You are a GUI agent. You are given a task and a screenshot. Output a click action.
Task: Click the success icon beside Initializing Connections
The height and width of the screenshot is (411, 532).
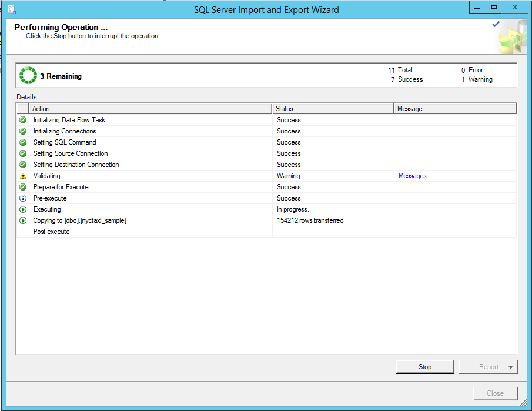tap(23, 131)
